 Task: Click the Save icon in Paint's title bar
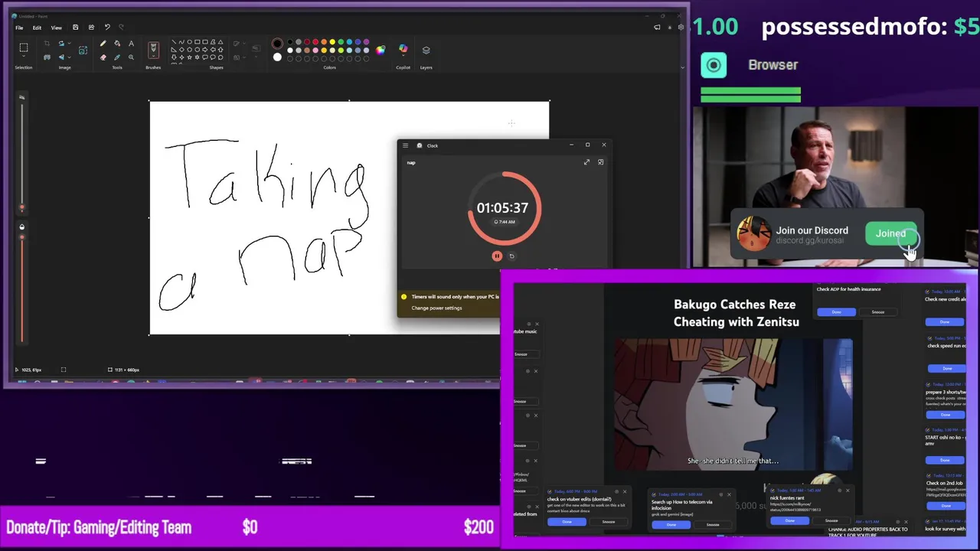coord(75,28)
